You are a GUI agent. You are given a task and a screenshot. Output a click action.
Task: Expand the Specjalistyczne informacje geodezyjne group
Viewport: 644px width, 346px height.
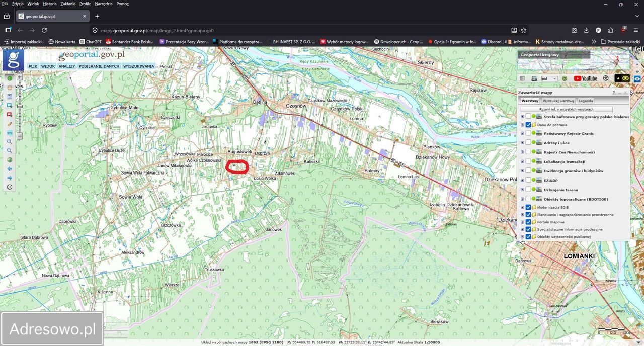pyautogui.click(x=522, y=229)
